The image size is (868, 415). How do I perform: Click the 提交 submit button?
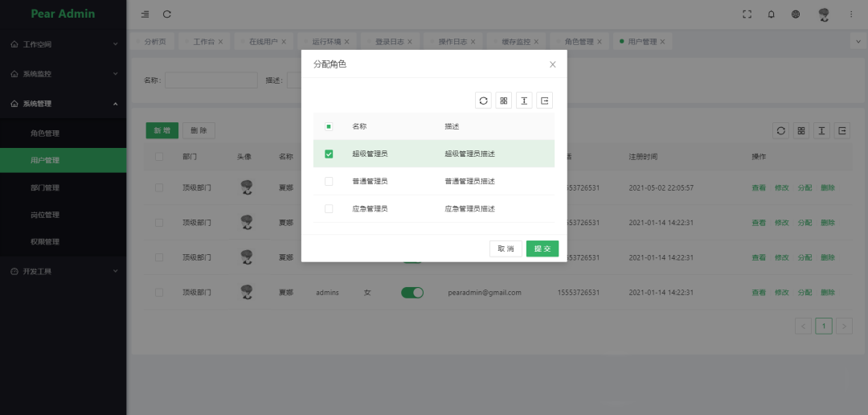(x=542, y=249)
